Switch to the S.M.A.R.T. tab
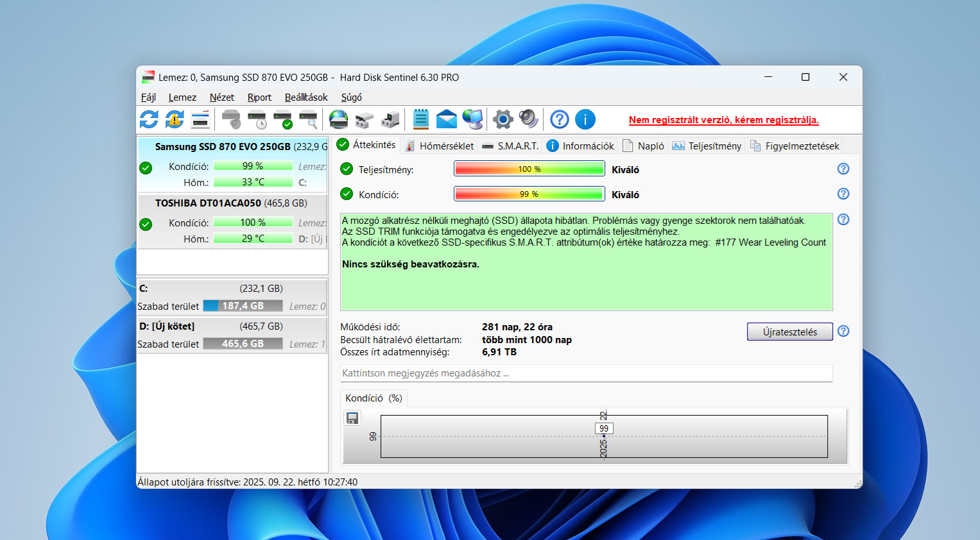 click(x=511, y=146)
